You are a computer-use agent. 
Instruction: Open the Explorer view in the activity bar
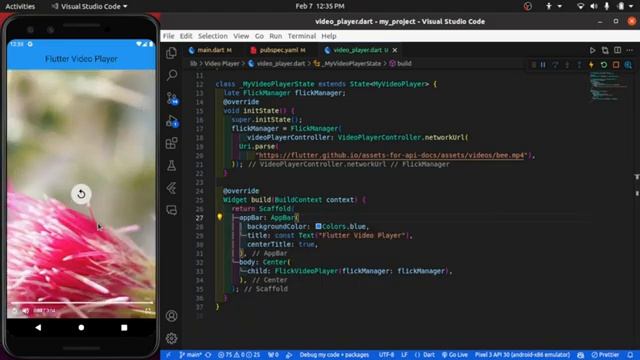tap(171, 53)
